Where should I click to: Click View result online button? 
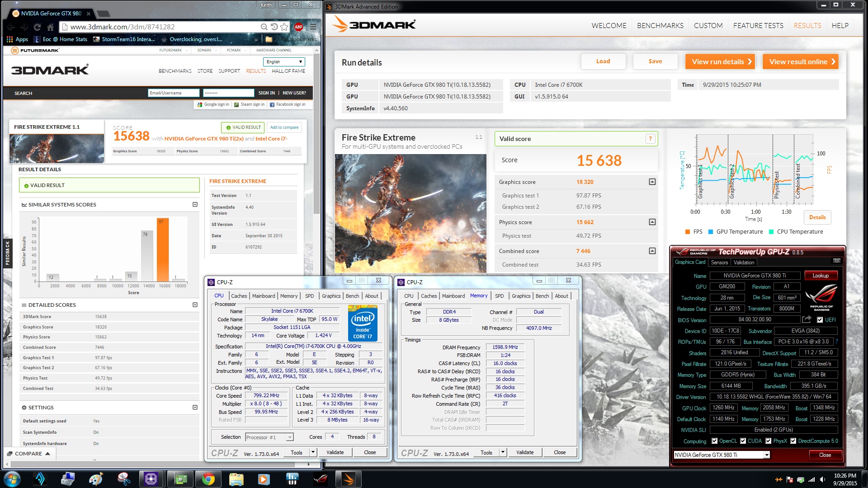coord(801,62)
